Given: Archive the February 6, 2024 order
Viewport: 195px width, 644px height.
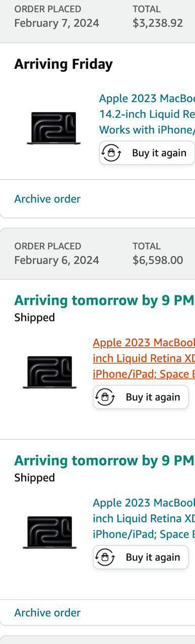Looking at the screenshot, I should (x=47, y=612).
